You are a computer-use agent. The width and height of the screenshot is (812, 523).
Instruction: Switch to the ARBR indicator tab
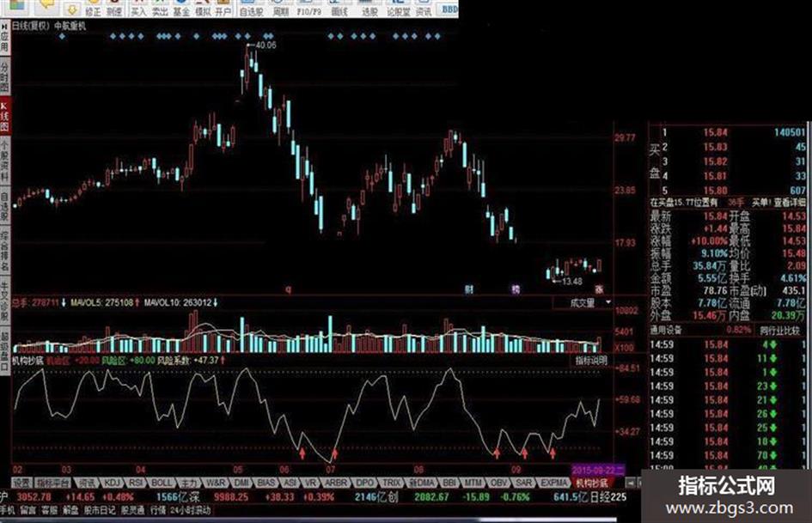(336, 483)
